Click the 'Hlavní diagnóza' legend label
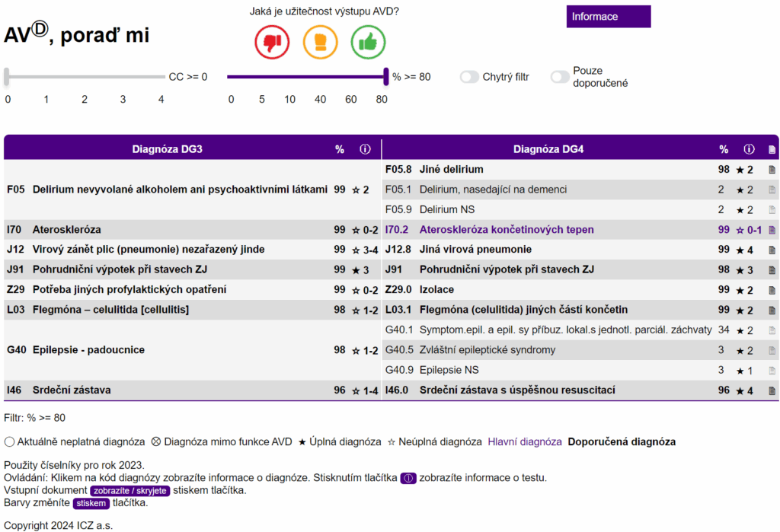The width and height of the screenshot is (780, 532). pyautogui.click(x=525, y=442)
